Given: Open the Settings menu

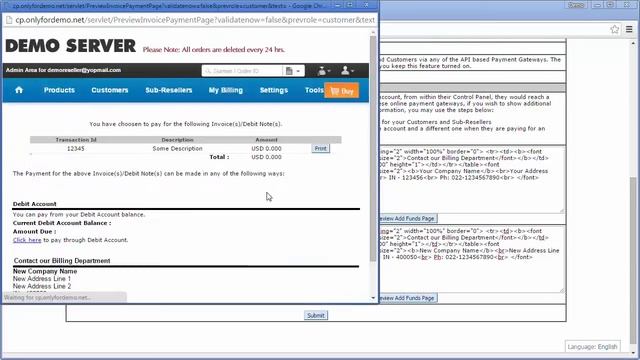Looking at the screenshot, I should coord(274,90).
